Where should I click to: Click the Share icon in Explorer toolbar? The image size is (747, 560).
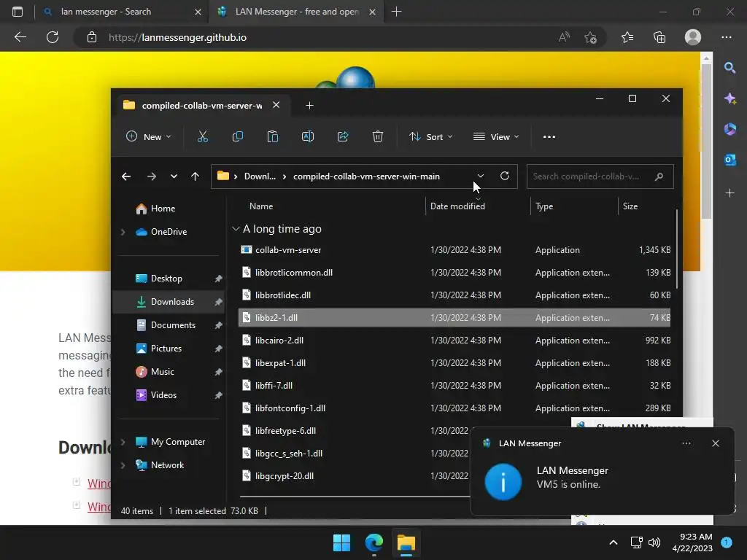pyautogui.click(x=343, y=136)
